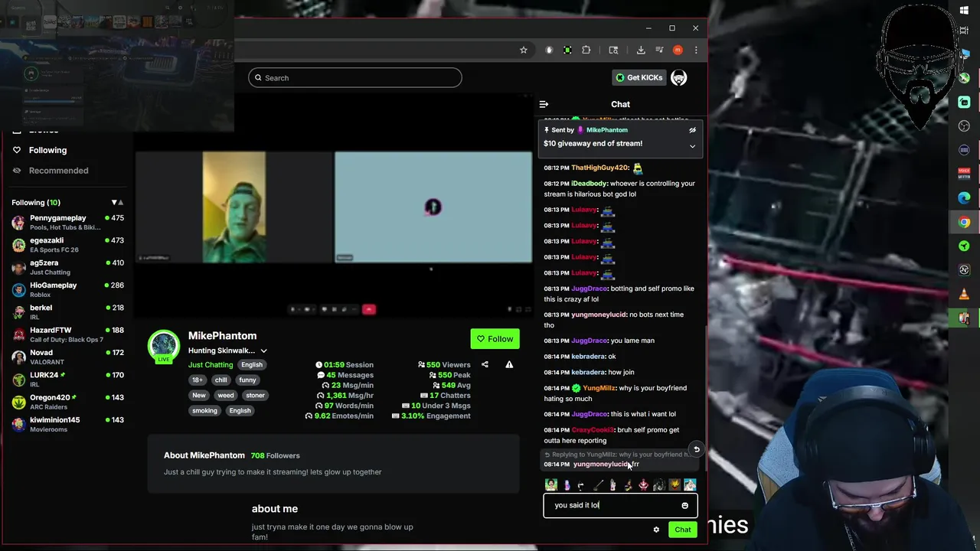Click MikePhantom live profile avatar
The height and width of the screenshot is (551, 980).
click(163, 346)
